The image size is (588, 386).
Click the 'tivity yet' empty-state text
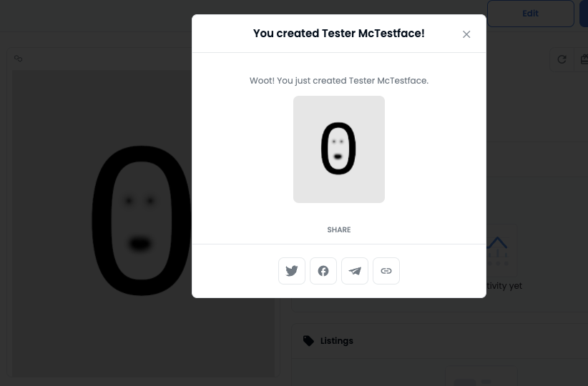pyautogui.click(x=504, y=285)
